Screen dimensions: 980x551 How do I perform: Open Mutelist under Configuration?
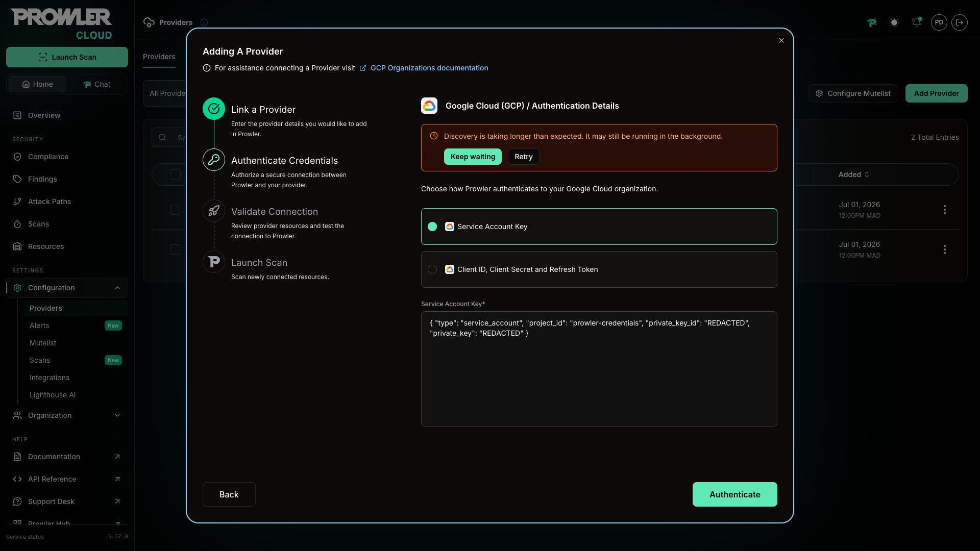76,343
